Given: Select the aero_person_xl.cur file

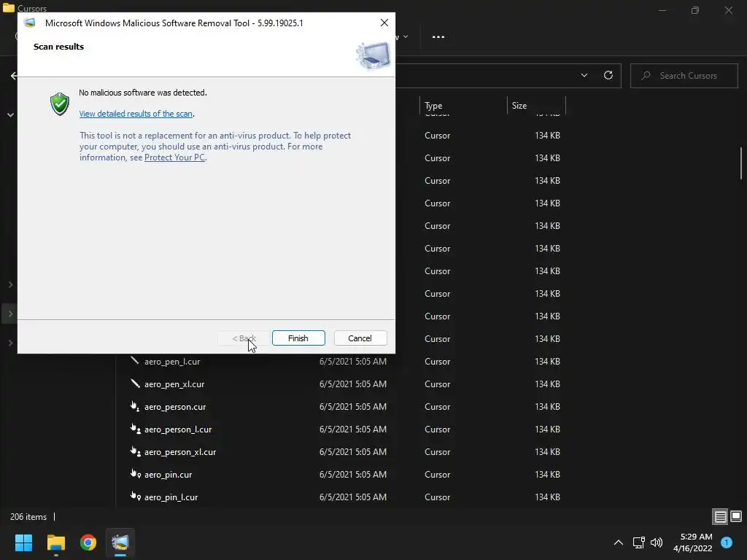Looking at the screenshot, I should coord(180,452).
